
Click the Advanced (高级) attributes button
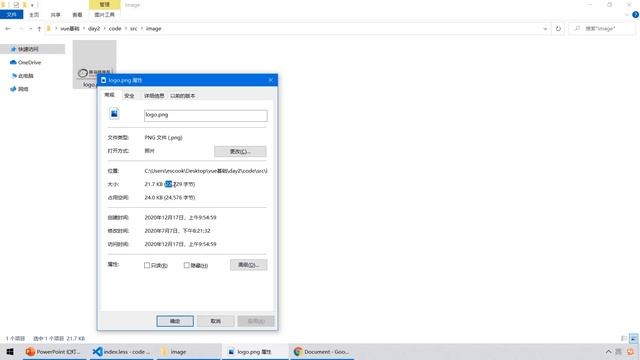tap(249, 265)
